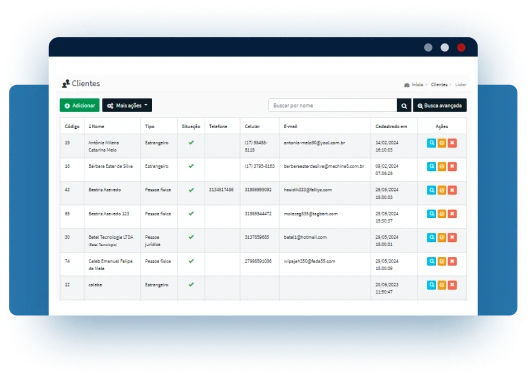Click the search magnifier button
530x379 pixels.
click(x=404, y=105)
